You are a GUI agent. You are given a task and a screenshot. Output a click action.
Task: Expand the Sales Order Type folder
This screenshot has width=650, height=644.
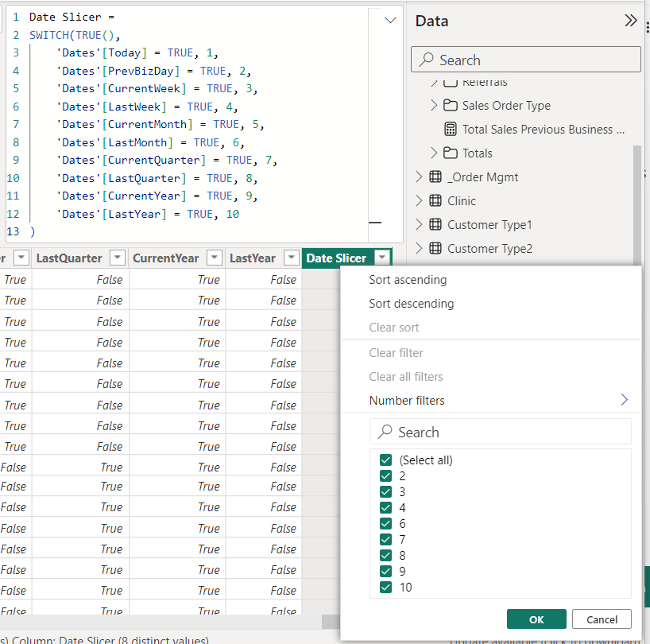click(x=434, y=105)
